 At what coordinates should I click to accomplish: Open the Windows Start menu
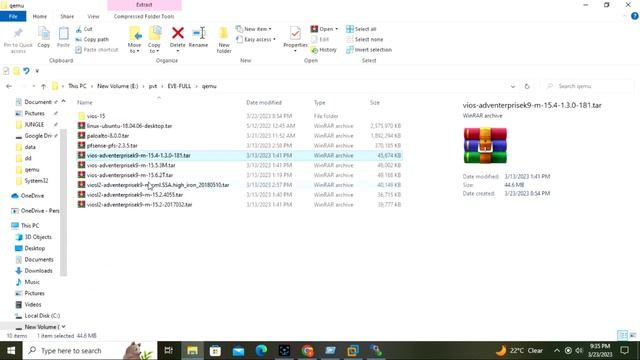point(11,351)
